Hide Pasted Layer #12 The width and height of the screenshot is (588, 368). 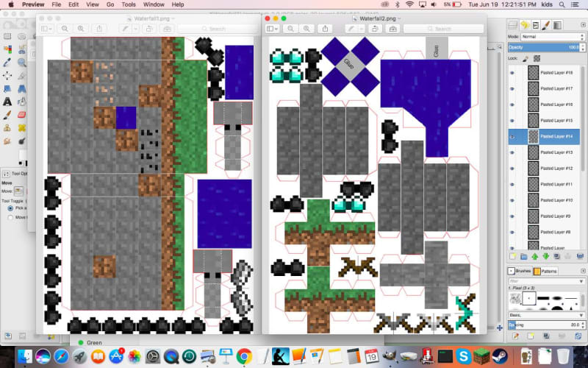512,169
